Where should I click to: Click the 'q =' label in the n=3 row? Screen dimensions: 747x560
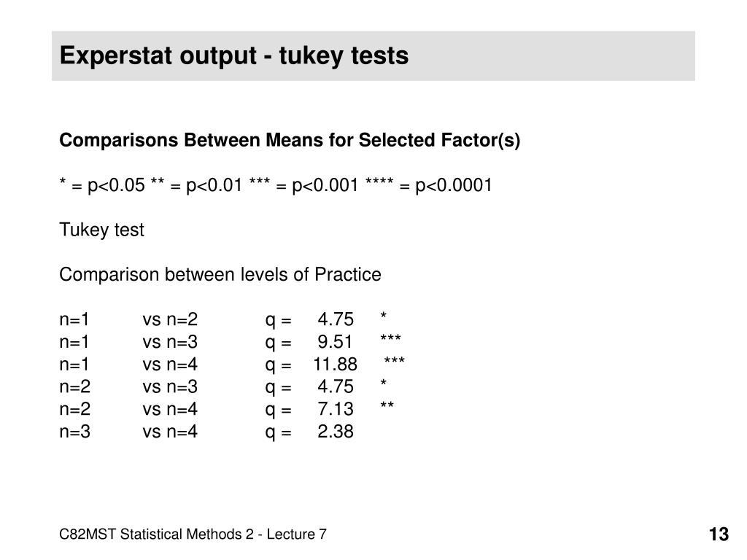point(278,432)
